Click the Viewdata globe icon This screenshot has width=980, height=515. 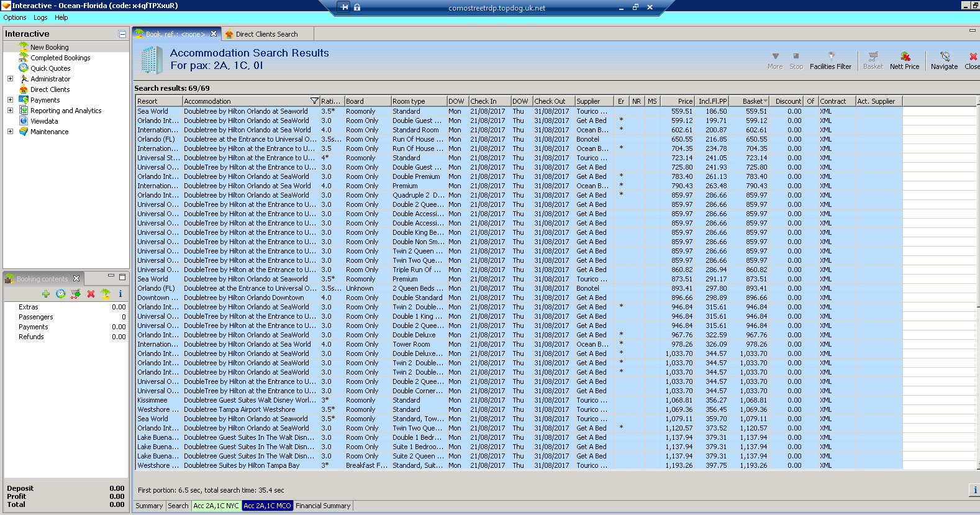24,121
